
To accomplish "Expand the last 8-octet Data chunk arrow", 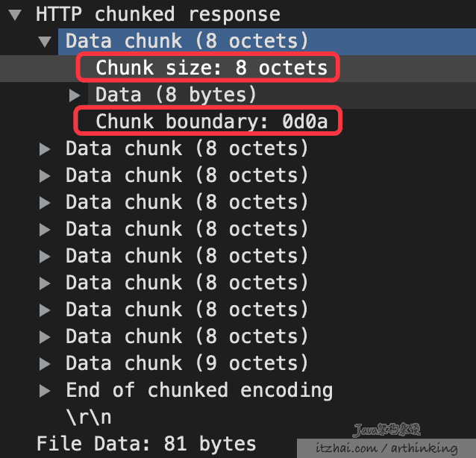I will 45,337.
